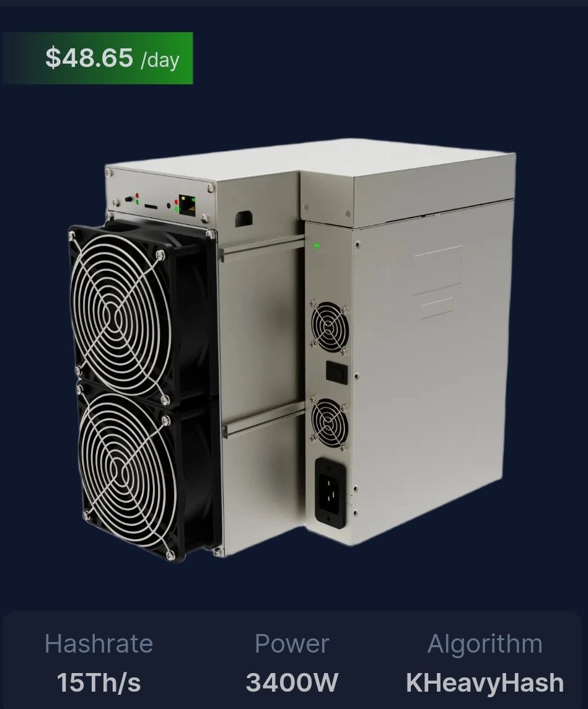Click the SD card slot on control panel
Image resolution: width=588 pixels, height=709 pixels.
[x=151, y=206]
